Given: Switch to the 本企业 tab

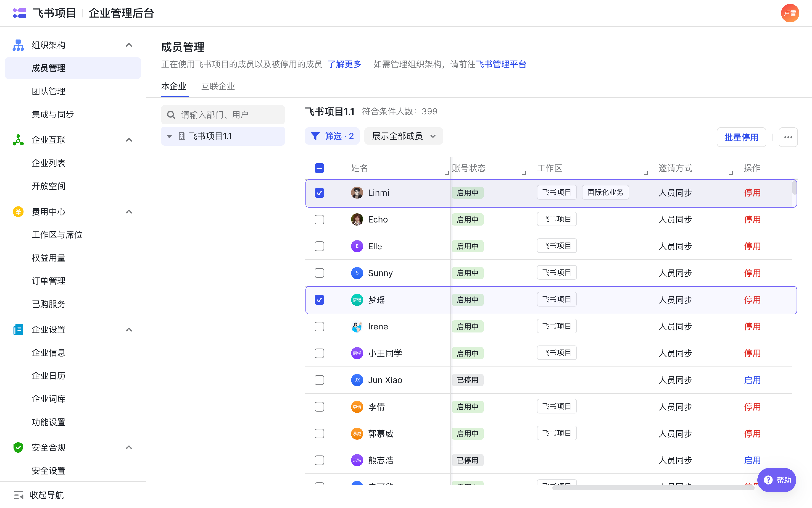Looking at the screenshot, I should point(174,86).
